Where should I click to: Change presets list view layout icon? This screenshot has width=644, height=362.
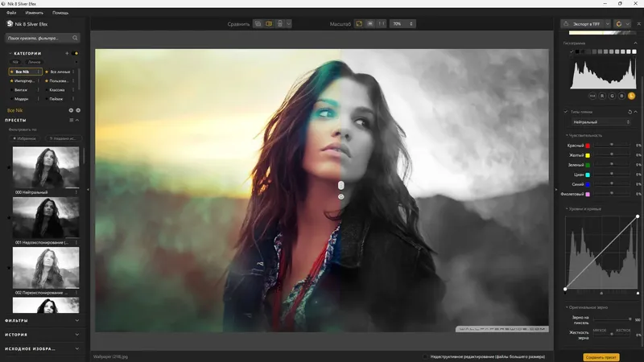pyautogui.click(x=71, y=120)
